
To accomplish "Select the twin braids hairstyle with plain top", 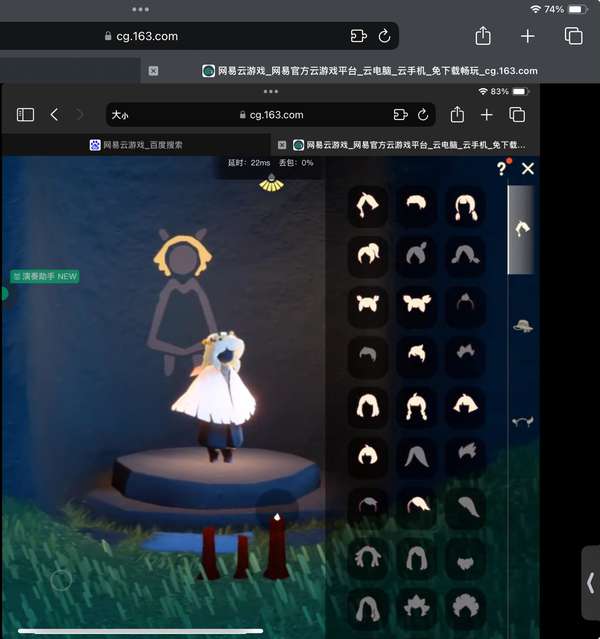I will pyautogui.click(x=465, y=207).
